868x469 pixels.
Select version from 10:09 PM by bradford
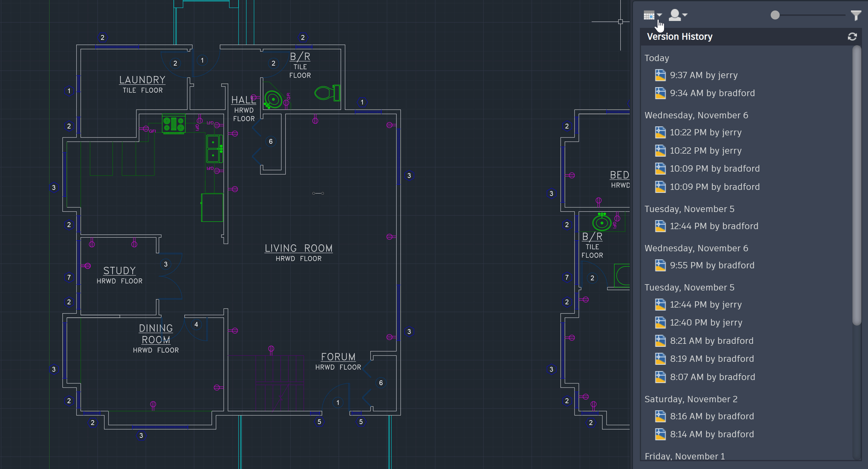click(x=715, y=169)
